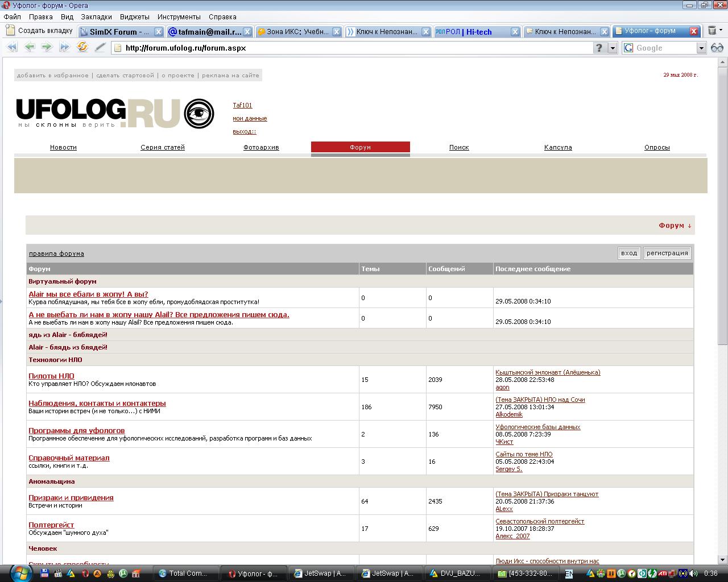
Task: Click the регистрация button
Action: tap(667, 253)
